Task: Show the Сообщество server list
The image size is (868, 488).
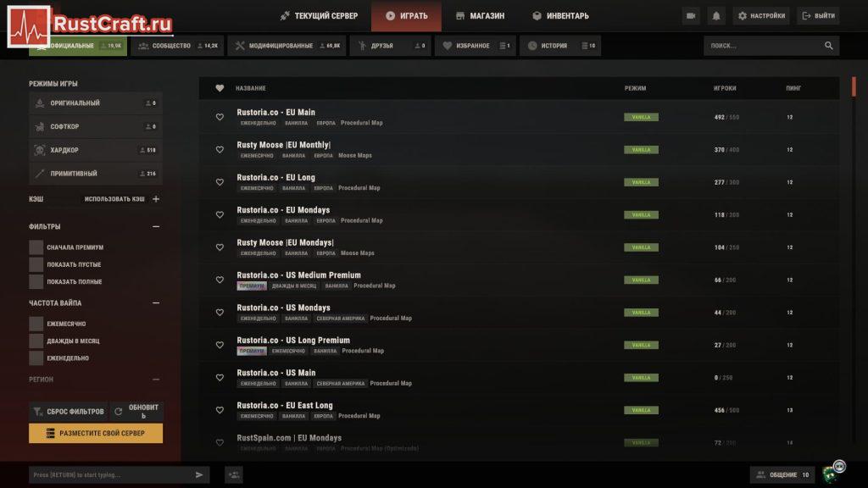Action: pyautogui.click(x=178, y=46)
